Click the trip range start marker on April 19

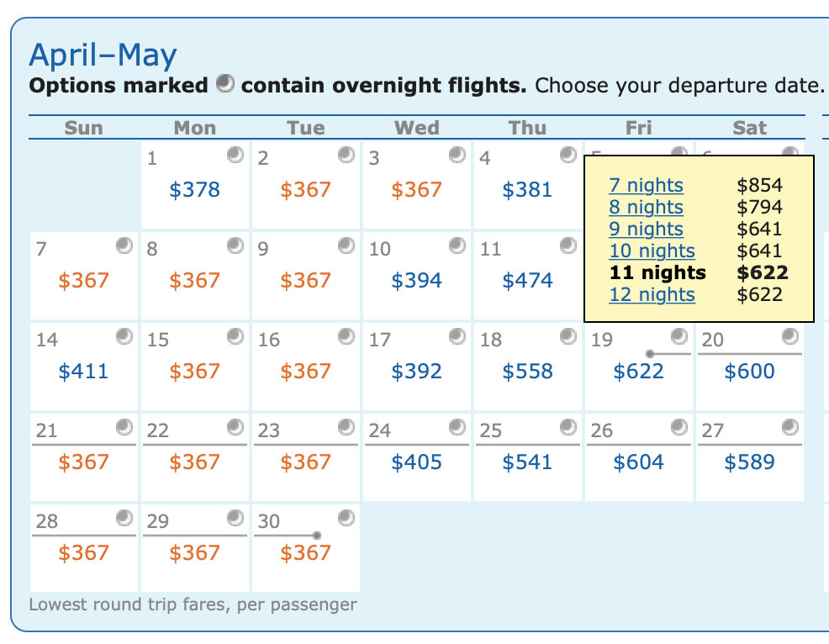[x=650, y=354]
